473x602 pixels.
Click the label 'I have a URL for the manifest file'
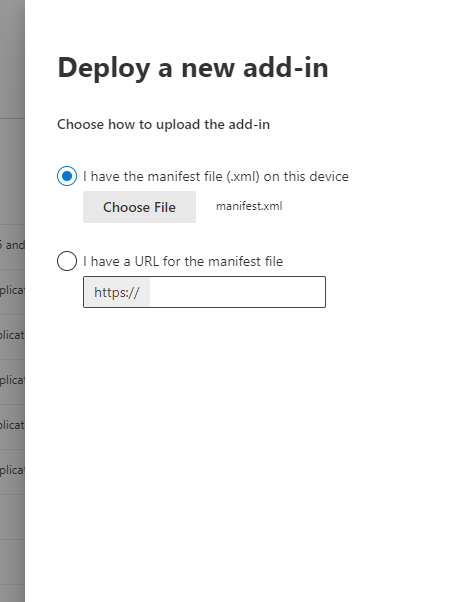[x=183, y=261]
